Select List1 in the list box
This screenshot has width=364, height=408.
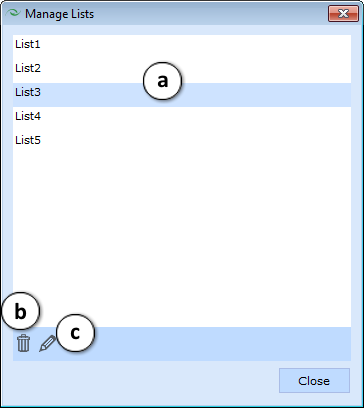coord(182,44)
